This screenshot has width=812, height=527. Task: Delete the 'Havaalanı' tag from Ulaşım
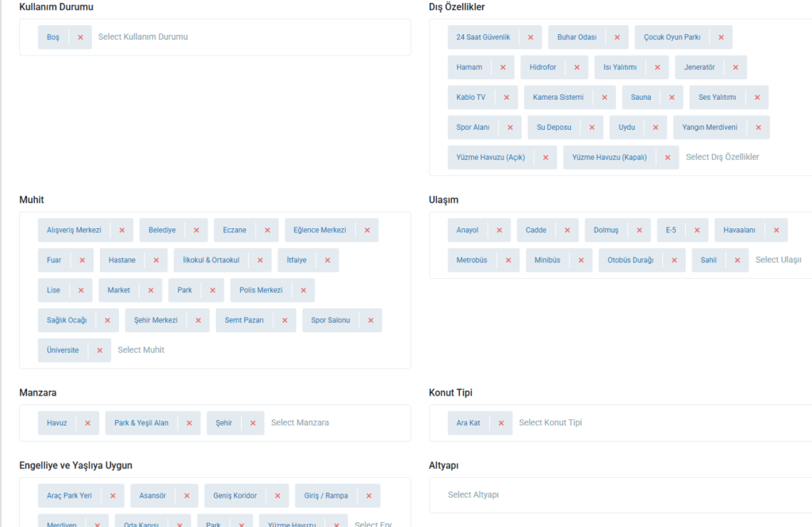pos(776,231)
